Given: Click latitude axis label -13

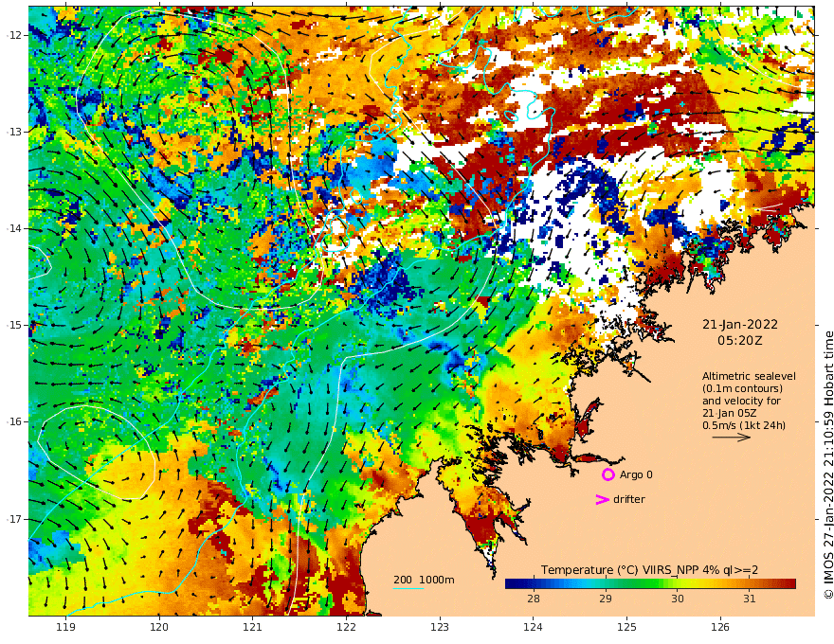Looking at the screenshot, I should tap(15, 132).
